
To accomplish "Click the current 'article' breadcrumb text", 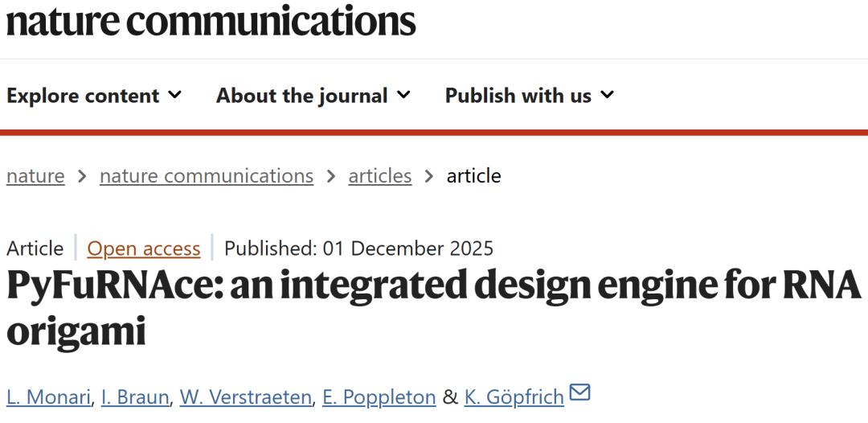I will (x=473, y=176).
